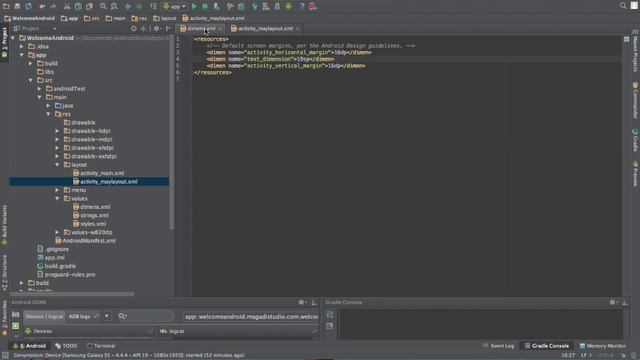Click the green Run button

(194, 7)
